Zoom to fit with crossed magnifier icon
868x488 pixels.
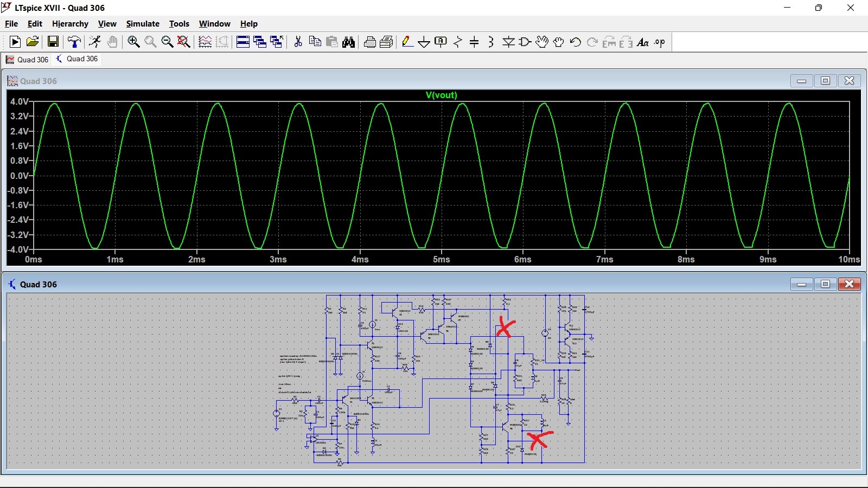(x=184, y=42)
